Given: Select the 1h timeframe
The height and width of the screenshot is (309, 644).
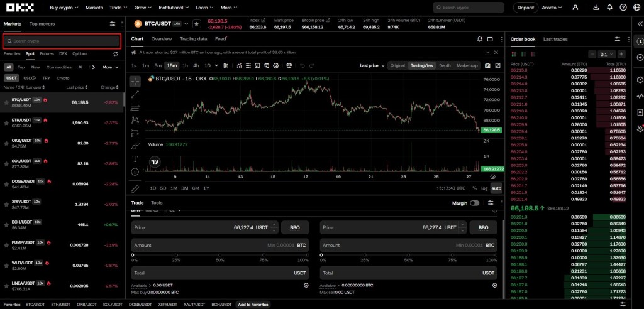Looking at the screenshot, I should pos(186,66).
